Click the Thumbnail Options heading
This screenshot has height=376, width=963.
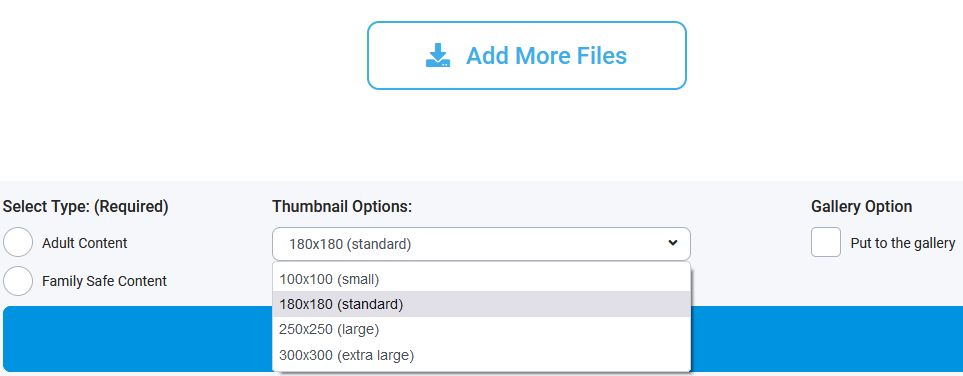pyautogui.click(x=342, y=206)
